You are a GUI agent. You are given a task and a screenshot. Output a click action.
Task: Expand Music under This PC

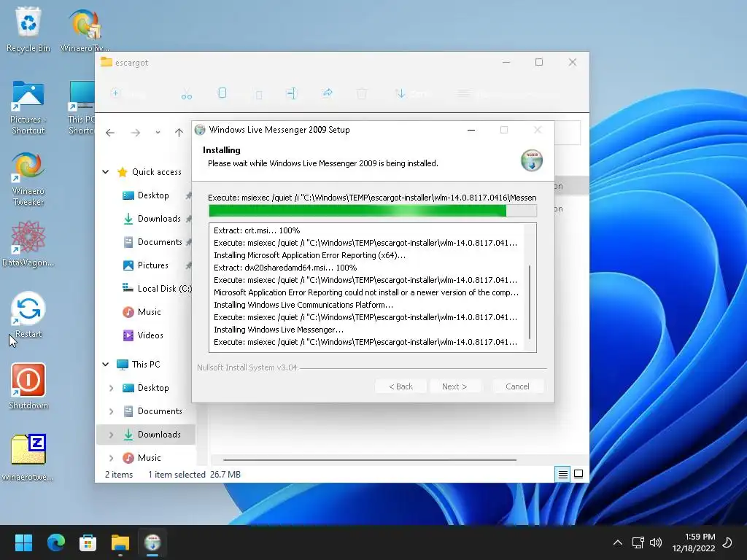click(111, 458)
